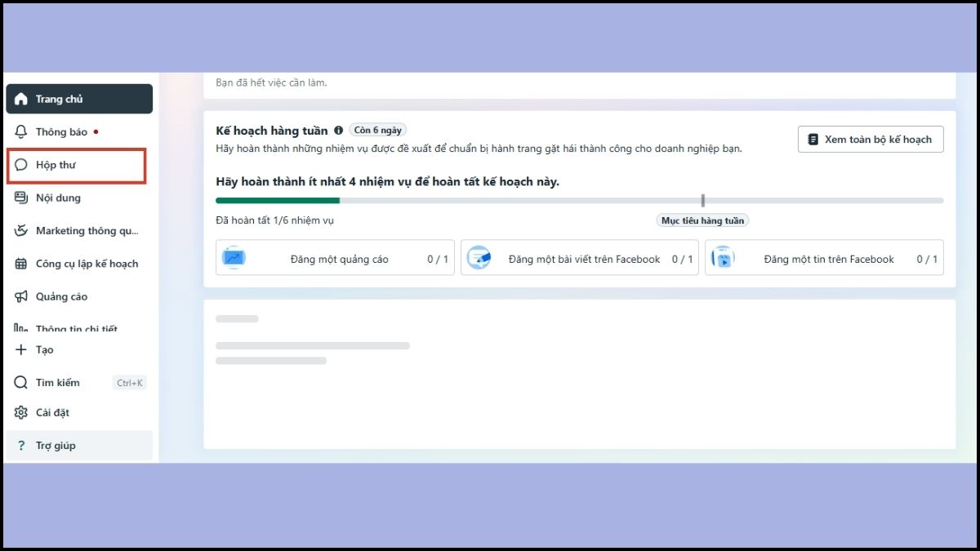Click the Ctrl+K shortcut badge
This screenshot has height=551, width=980.
click(130, 383)
